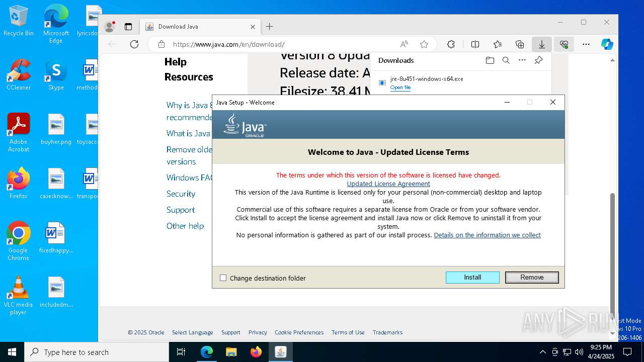Click the taskbar clock showing 9:25 PM
This screenshot has height=362, width=644.
[601, 352]
